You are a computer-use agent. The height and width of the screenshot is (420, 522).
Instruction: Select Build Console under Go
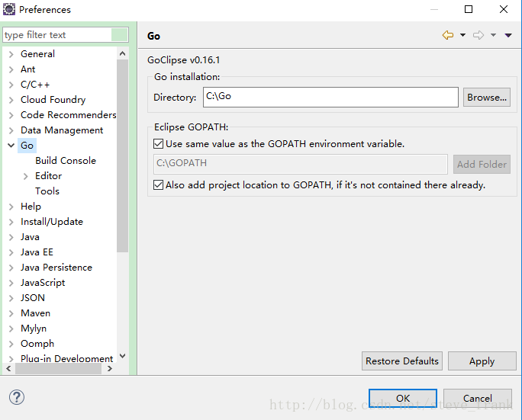(66, 161)
